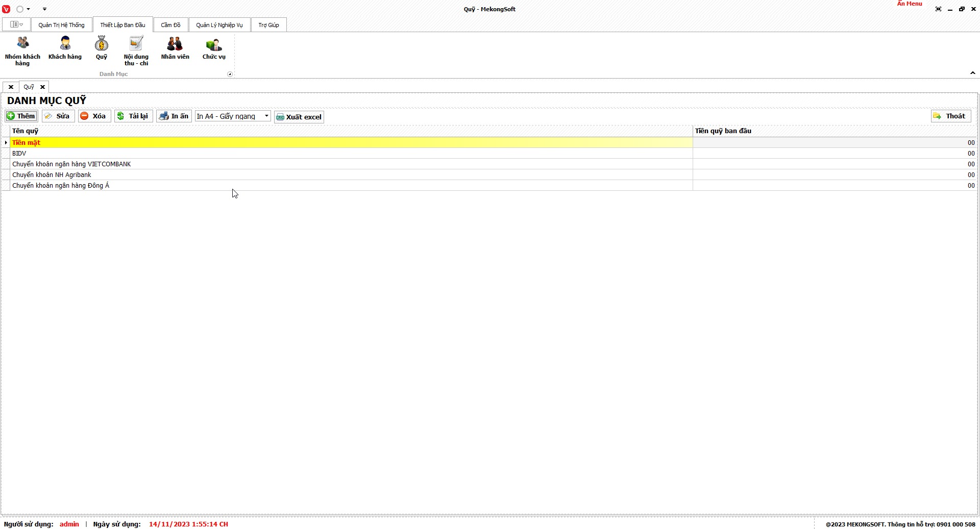Open the Cầm Đồ ribbon tab
The width and height of the screenshot is (980, 529).
click(x=170, y=25)
